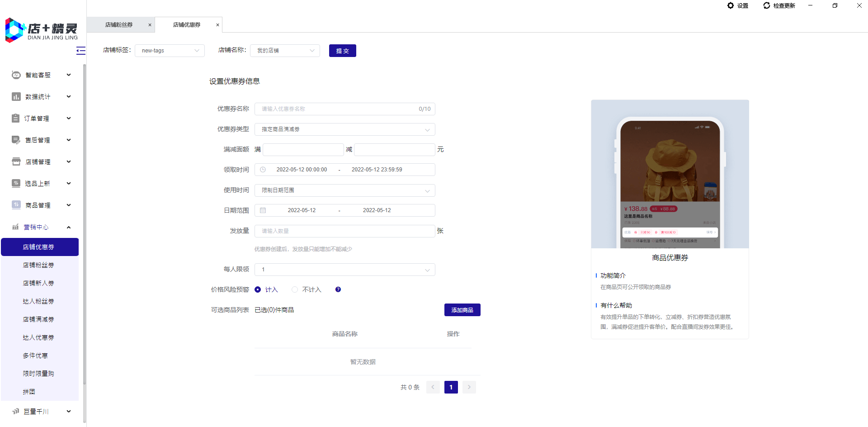Open 设置 via the gear icon
The width and height of the screenshot is (868, 427).
coord(731,5)
